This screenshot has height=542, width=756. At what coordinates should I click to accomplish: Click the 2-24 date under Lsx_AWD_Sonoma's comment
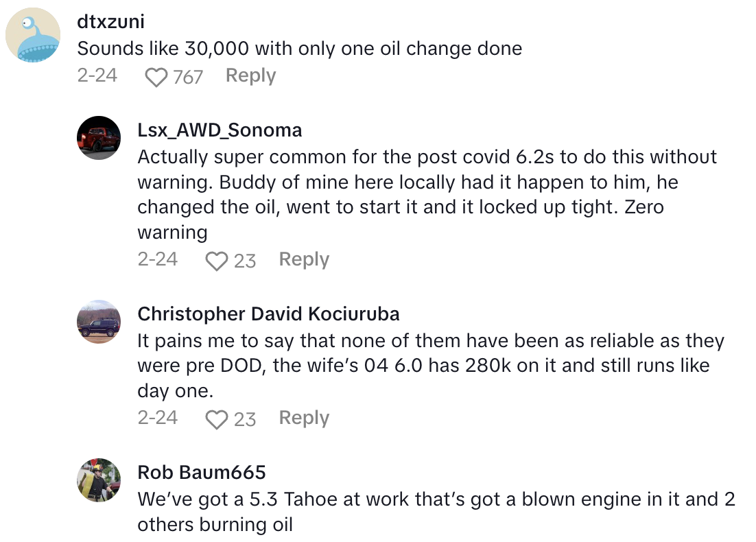pyautogui.click(x=157, y=259)
